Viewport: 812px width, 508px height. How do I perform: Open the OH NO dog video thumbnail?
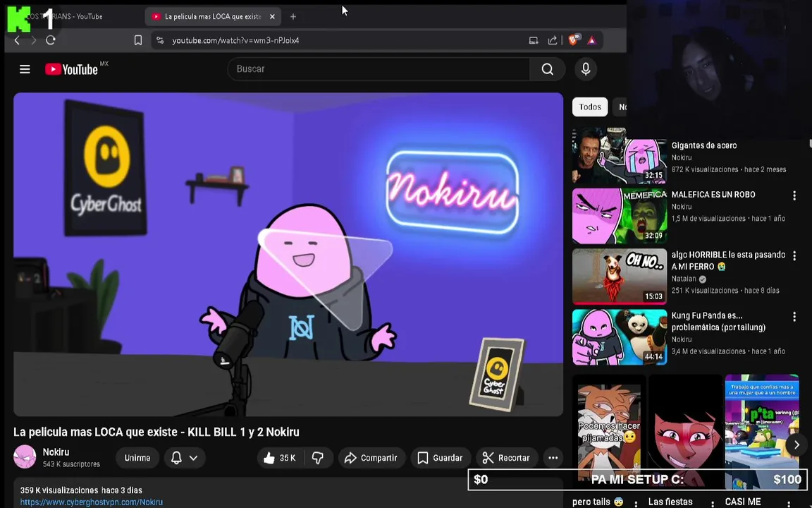620,277
